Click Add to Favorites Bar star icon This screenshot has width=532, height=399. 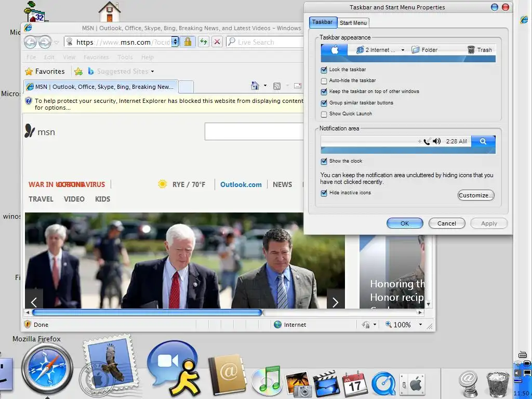pos(78,71)
